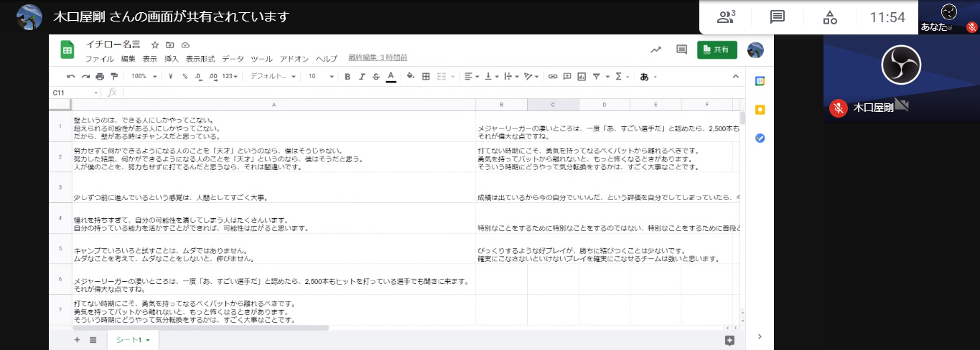980x350 pixels.
Task: Click the filter funnel icon
Action: [596, 76]
